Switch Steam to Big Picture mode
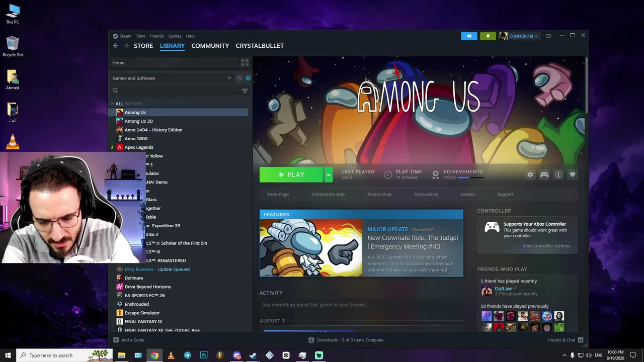This screenshot has height=362, width=644. (x=549, y=36)
